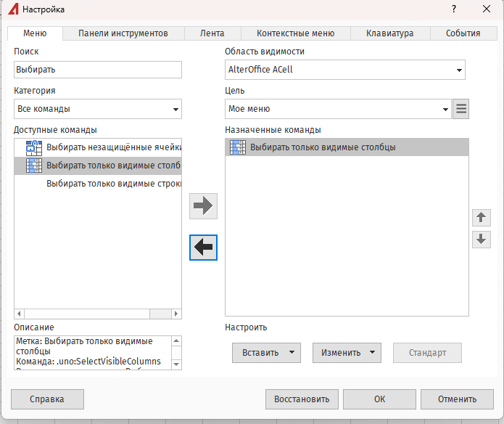504x424 pixels.
Task: Open the Изменить dropdown button
Action: click(347, 353)
